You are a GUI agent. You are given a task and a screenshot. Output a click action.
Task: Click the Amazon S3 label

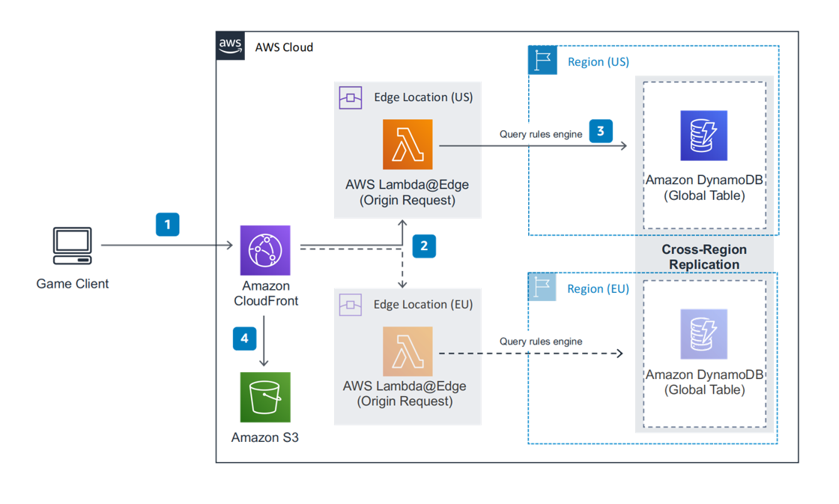[x=265, y=437]
